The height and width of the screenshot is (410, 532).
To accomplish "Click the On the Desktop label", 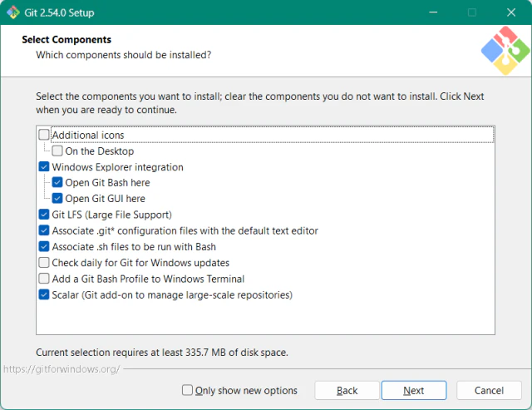I will (x=100, y=151).
